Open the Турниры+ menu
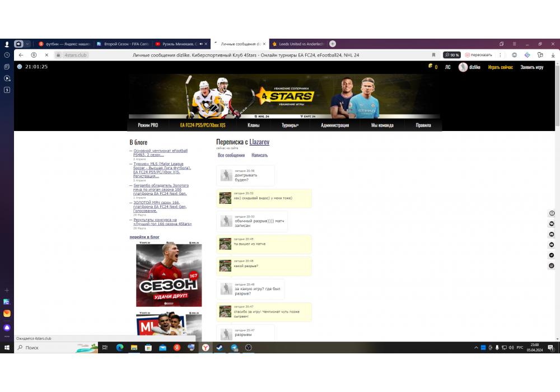The width and height of the screenshot is (560, 392). click(x=290, y=125)
